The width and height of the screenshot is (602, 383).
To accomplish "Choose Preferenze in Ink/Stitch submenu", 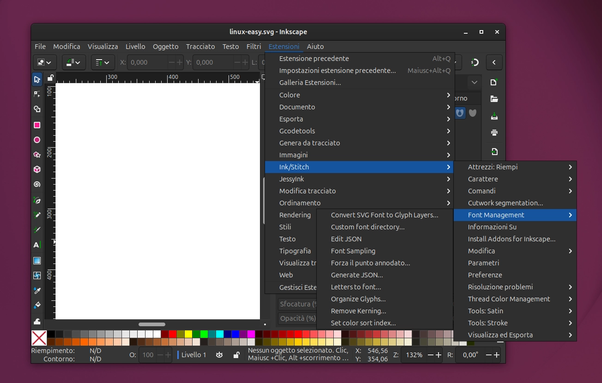I will point(515,275).
